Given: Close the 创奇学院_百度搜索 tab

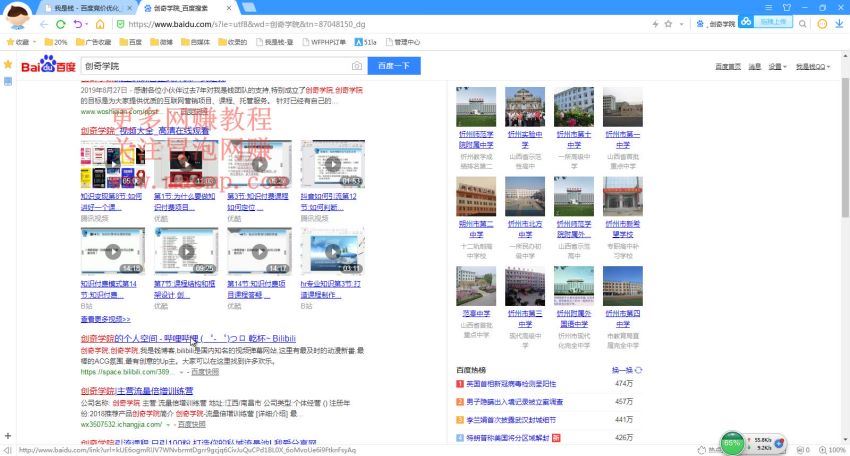Looking at the screenshot, I should pyautogui.click(x=229, y=8).
